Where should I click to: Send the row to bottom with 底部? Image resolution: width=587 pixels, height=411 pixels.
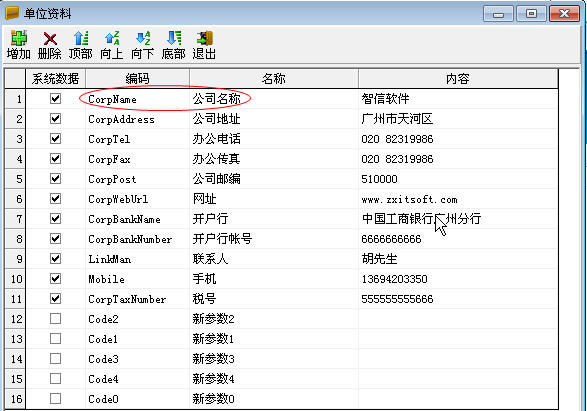point(174,45)
